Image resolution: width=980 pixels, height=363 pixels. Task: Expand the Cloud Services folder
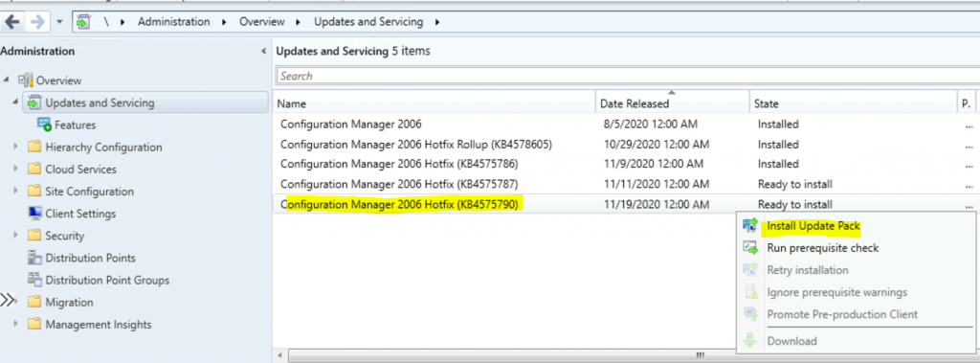point(15,169)
